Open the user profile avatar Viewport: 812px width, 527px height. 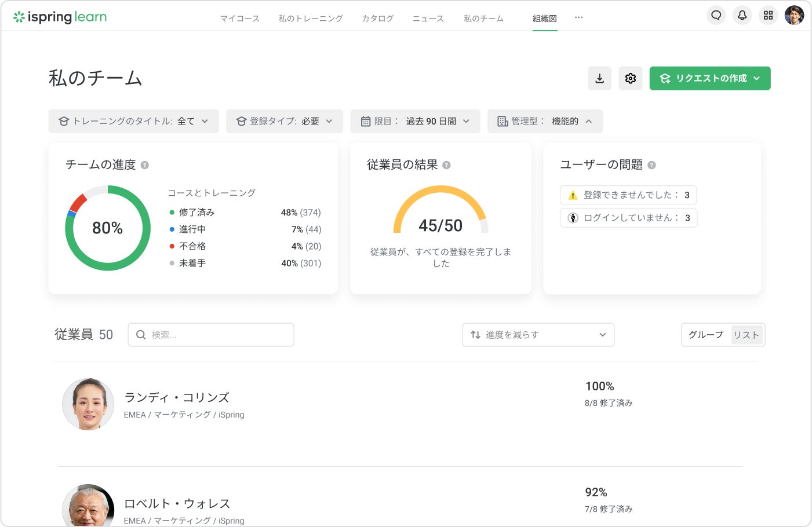point(794,15)
